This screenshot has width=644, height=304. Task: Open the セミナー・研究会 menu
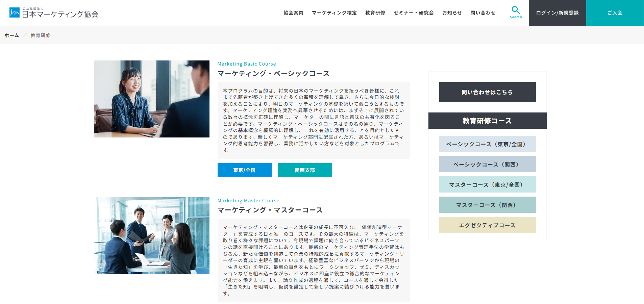click(x=414, y=13)
